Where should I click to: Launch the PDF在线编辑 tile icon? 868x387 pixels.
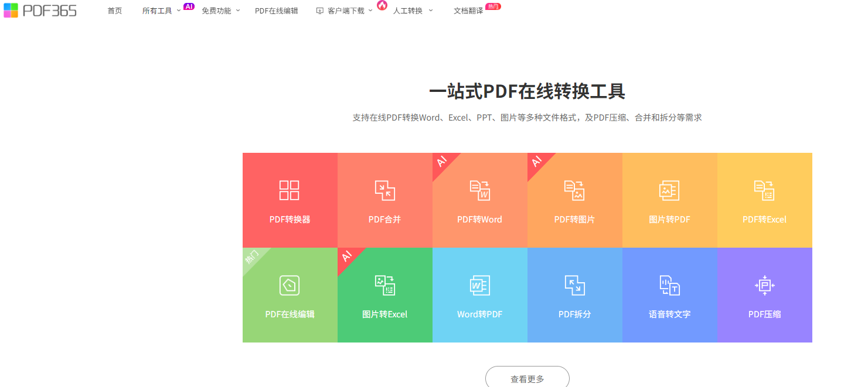[290, 285]
